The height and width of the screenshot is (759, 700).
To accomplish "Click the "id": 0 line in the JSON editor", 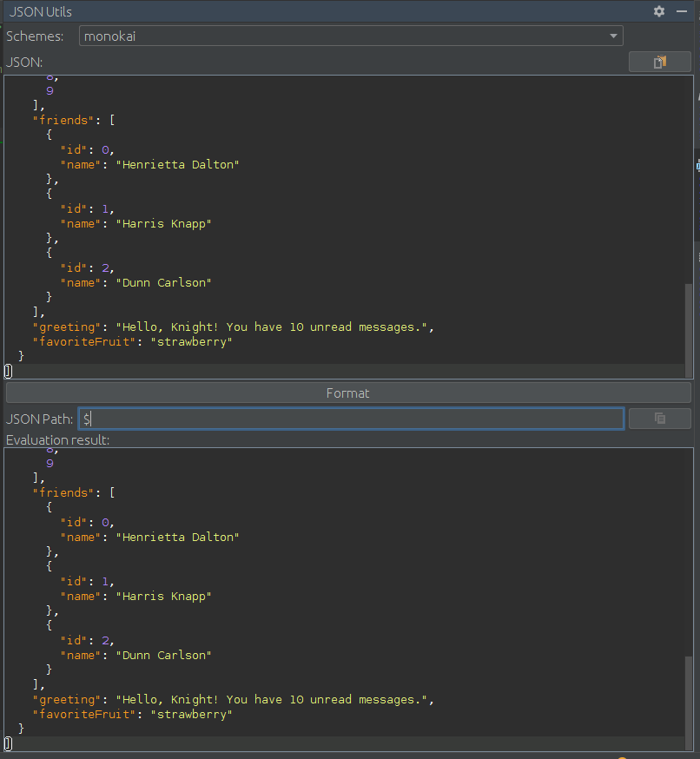I will point(87,150).
